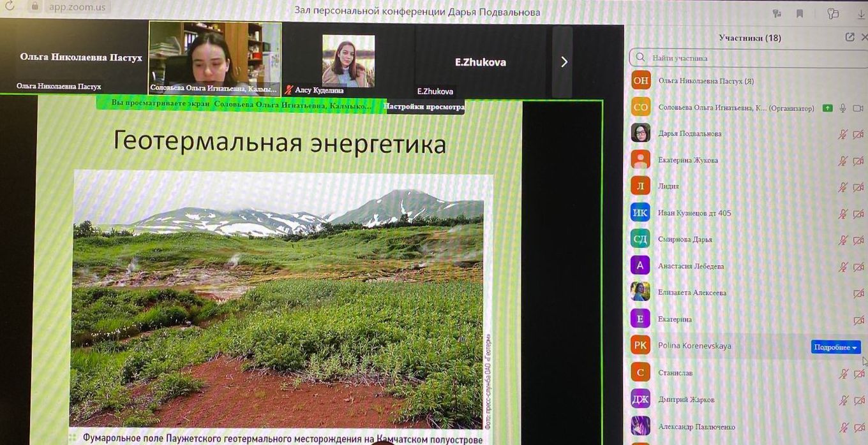Reload the page with the browser refresh icon

pos(9,7)
